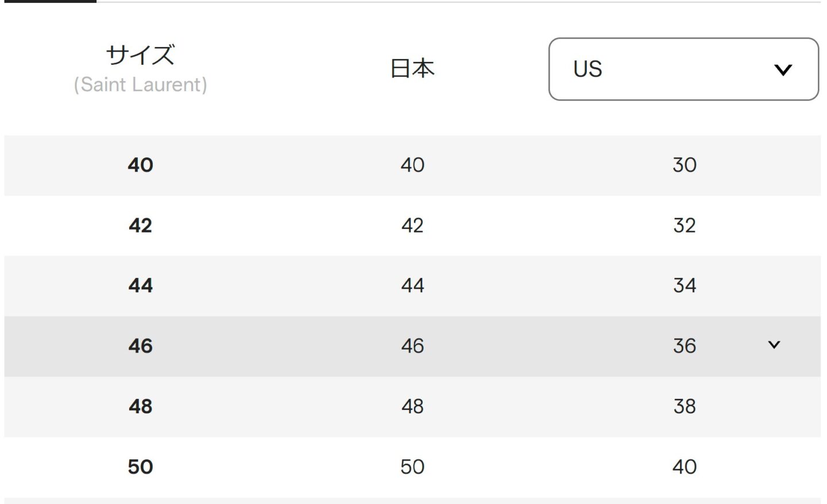Click the 日本 column header

pos(412,69)
